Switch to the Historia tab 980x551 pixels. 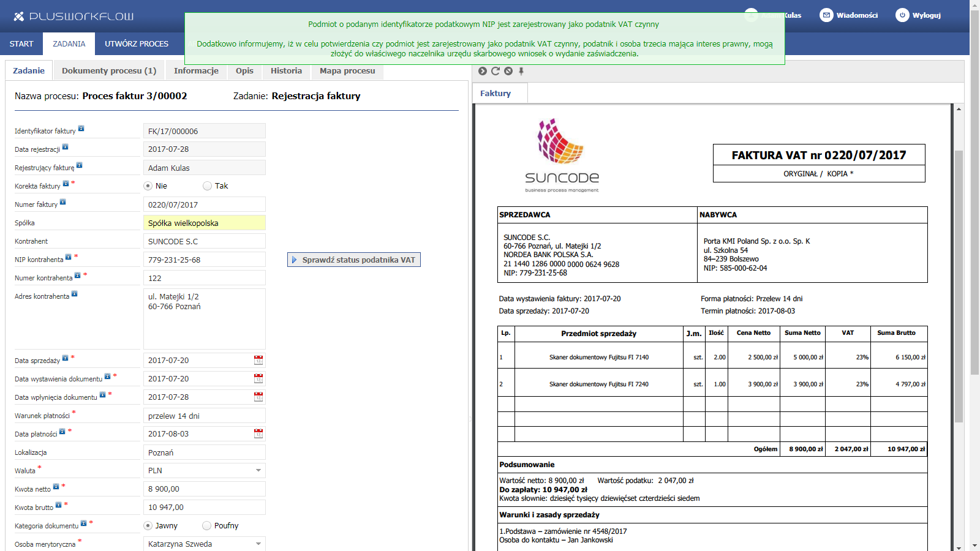(x=286, y=71)
